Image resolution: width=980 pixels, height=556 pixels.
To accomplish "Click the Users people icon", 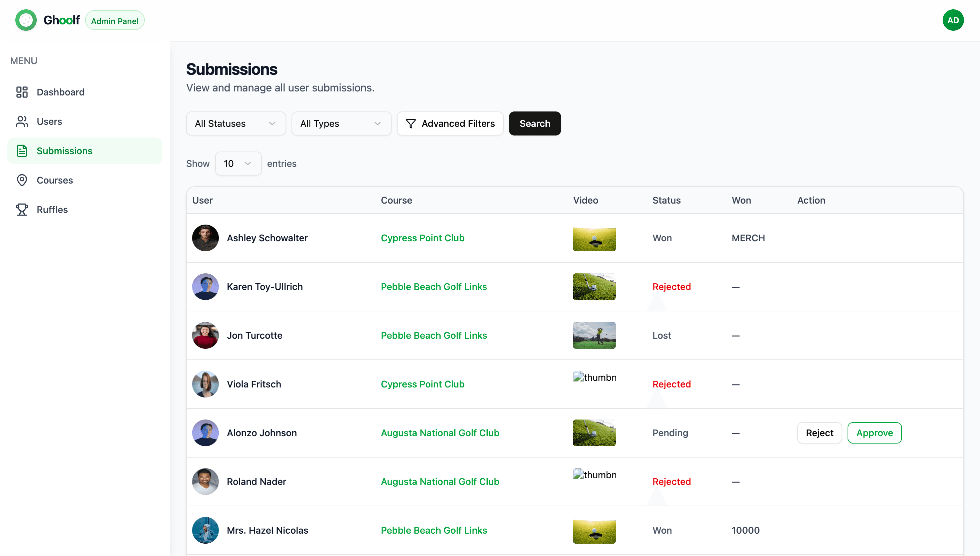I will [22, 121].
